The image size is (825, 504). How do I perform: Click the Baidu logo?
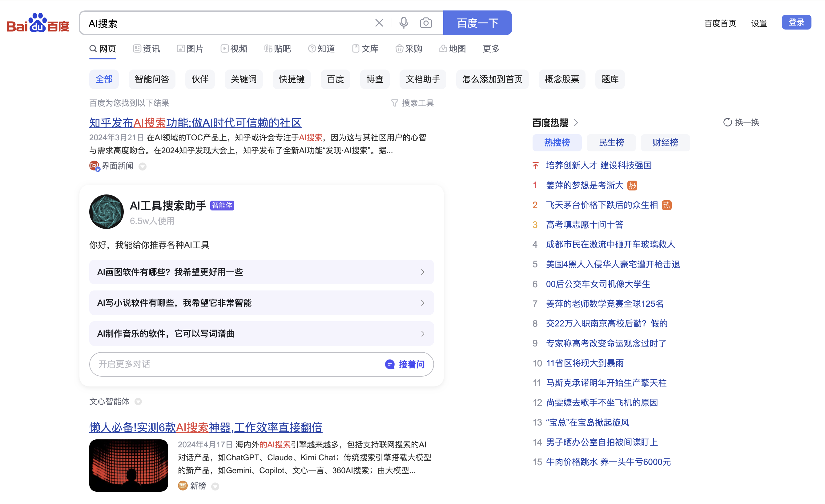38,23
